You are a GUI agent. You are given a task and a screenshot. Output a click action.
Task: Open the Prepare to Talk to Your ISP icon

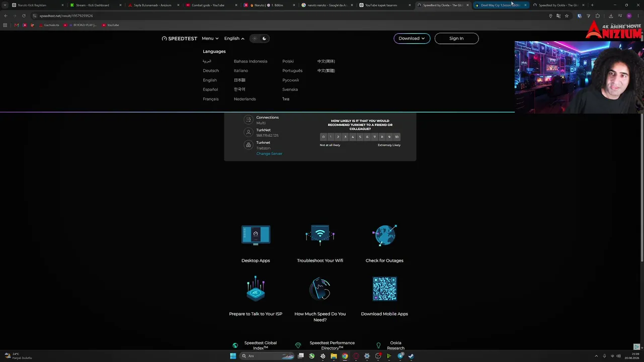pos(256,289)
